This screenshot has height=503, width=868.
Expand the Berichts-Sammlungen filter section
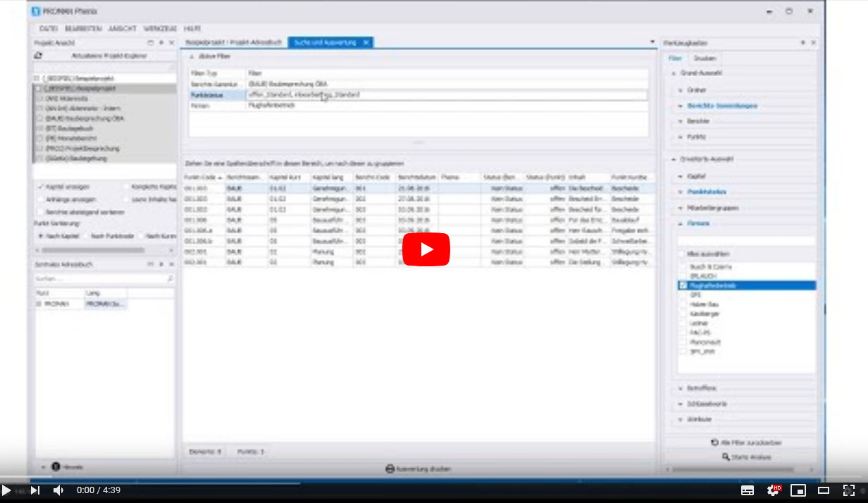point(681,106)
